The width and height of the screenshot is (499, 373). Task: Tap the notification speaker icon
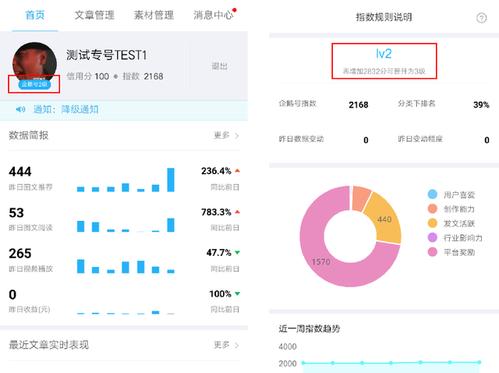tap(20, 109)
